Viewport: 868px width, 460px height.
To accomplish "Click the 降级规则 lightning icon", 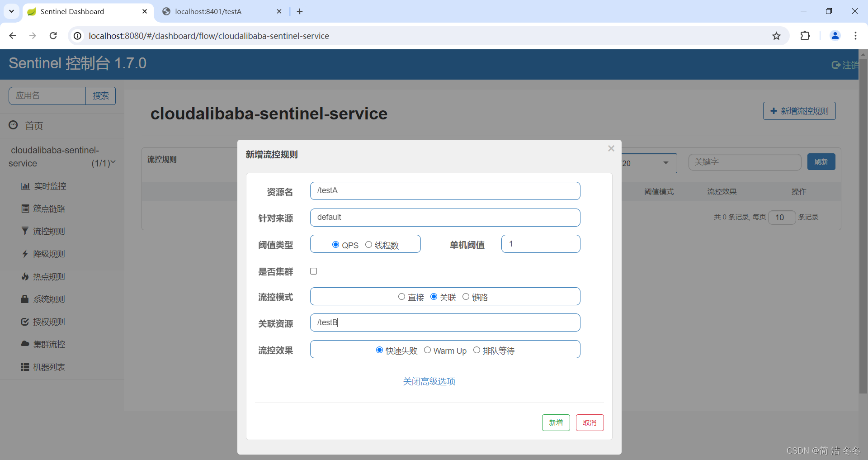I will point(25,254).
